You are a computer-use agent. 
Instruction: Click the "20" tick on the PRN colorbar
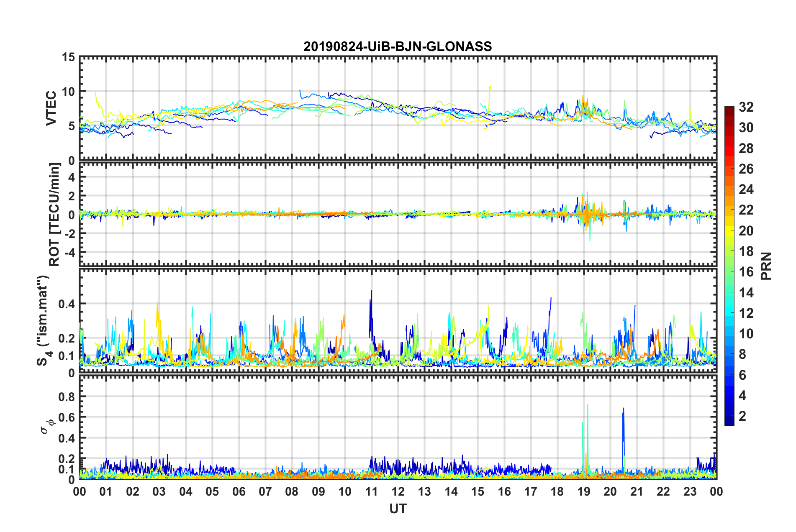746,231
